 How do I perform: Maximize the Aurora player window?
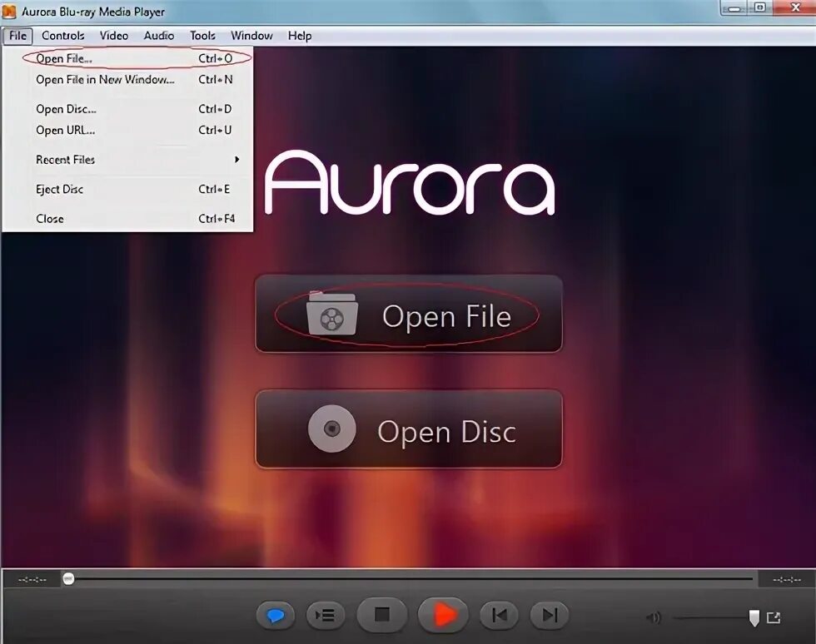(x=760, y=7)
